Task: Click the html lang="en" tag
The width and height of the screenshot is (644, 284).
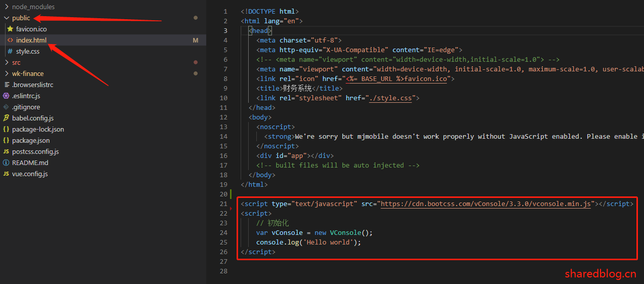Action: point(272,21)
